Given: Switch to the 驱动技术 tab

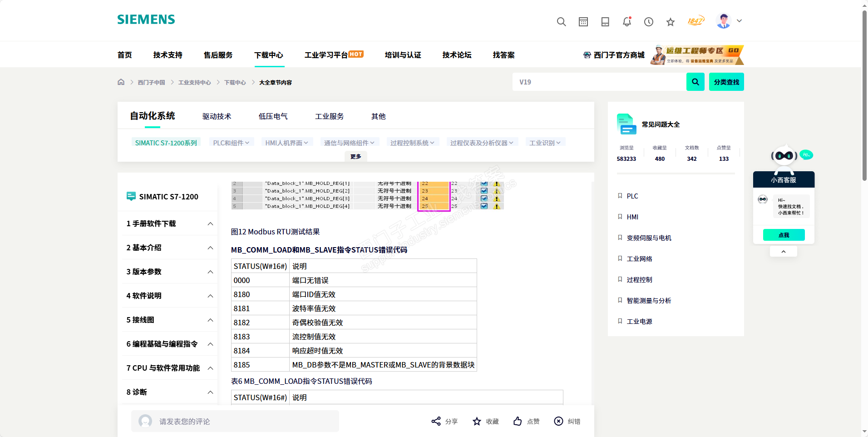Looking at the screenshot, I should 217,116.
